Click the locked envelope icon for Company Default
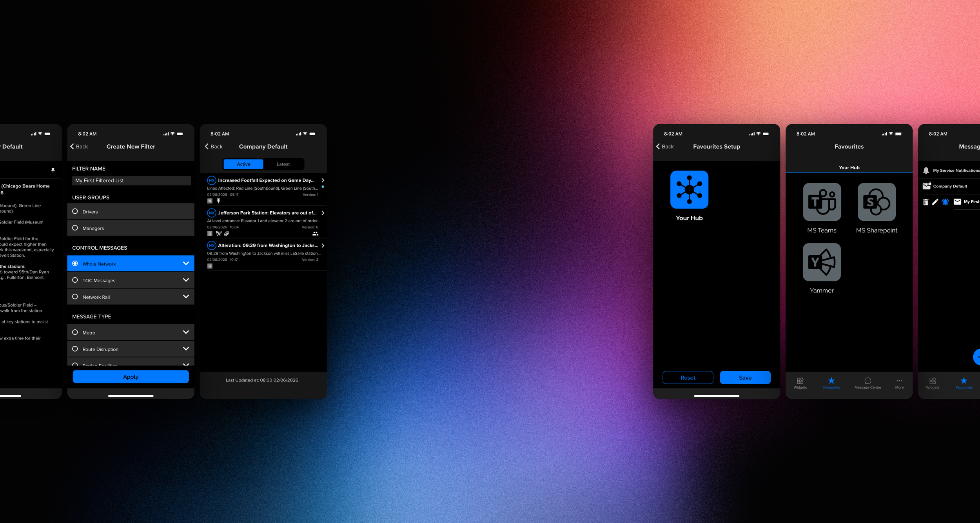The width and height of the screenshot is (980, 523). tap(927, 186)
